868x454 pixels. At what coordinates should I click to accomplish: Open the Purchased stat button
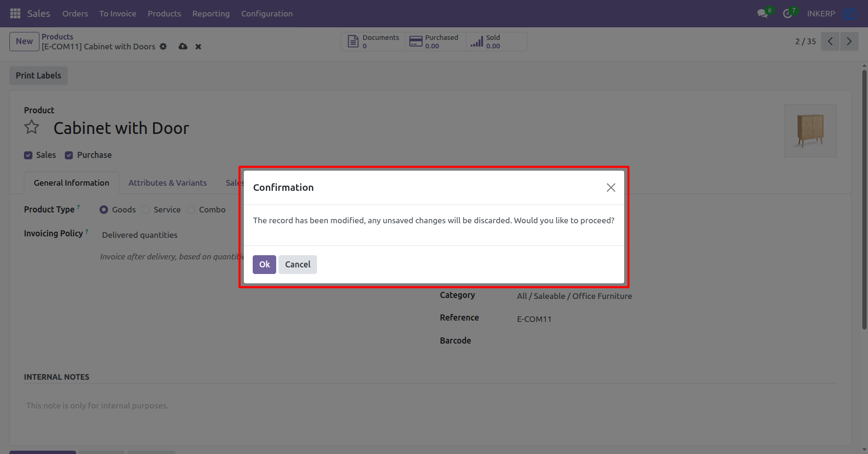(x=435, y=41)
